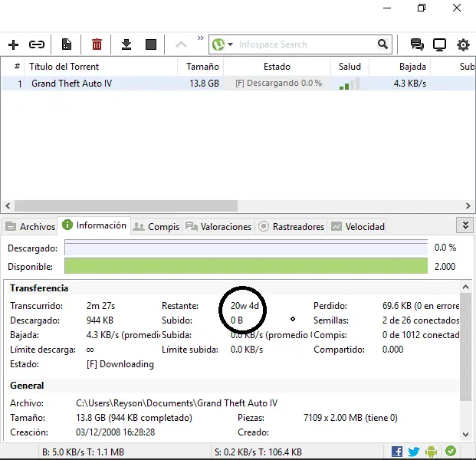Click the Creación date 03/12/2008 16:28:28
Viewport: 476px width, 460px height.
point(115,432)
